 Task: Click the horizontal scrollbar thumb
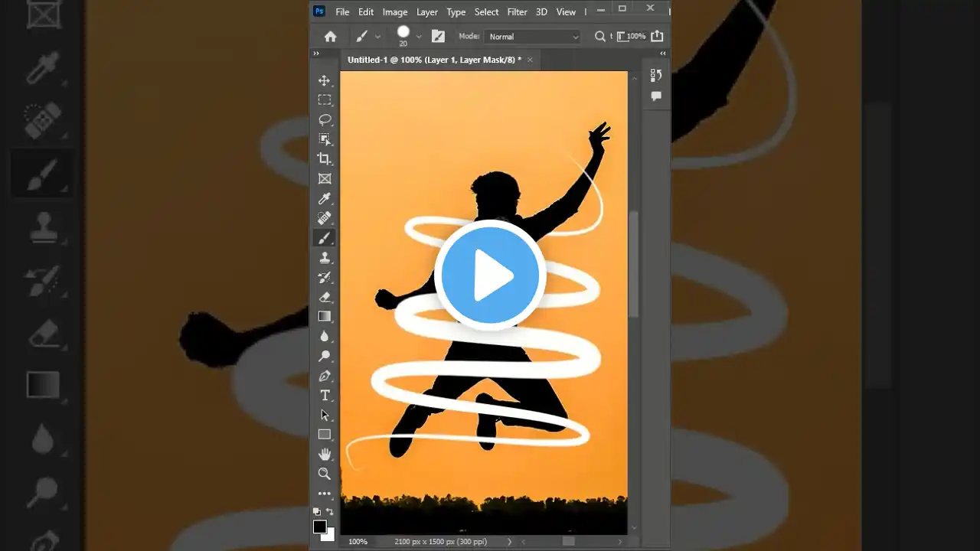(x=568, y=542)
